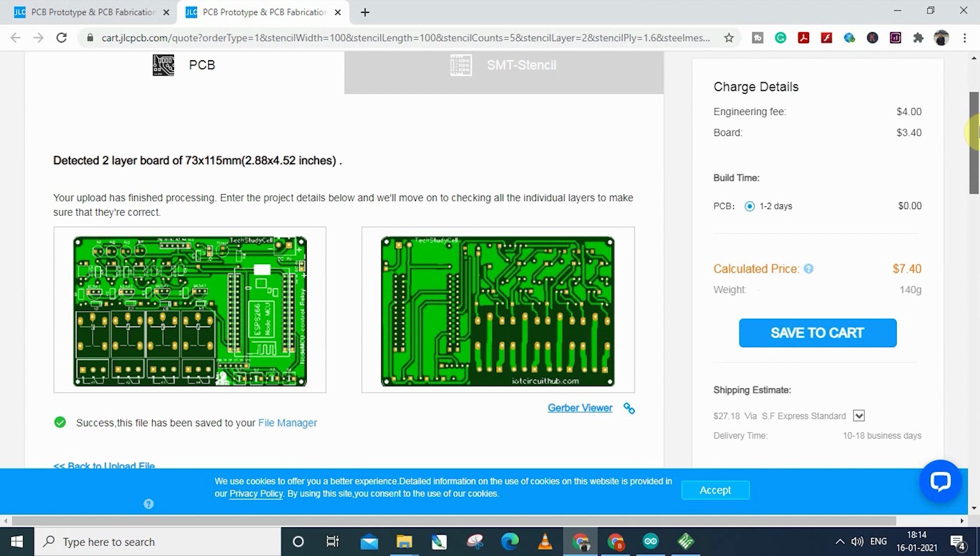
Task: Accept the cookie consent button
Action: click(716, 490)
